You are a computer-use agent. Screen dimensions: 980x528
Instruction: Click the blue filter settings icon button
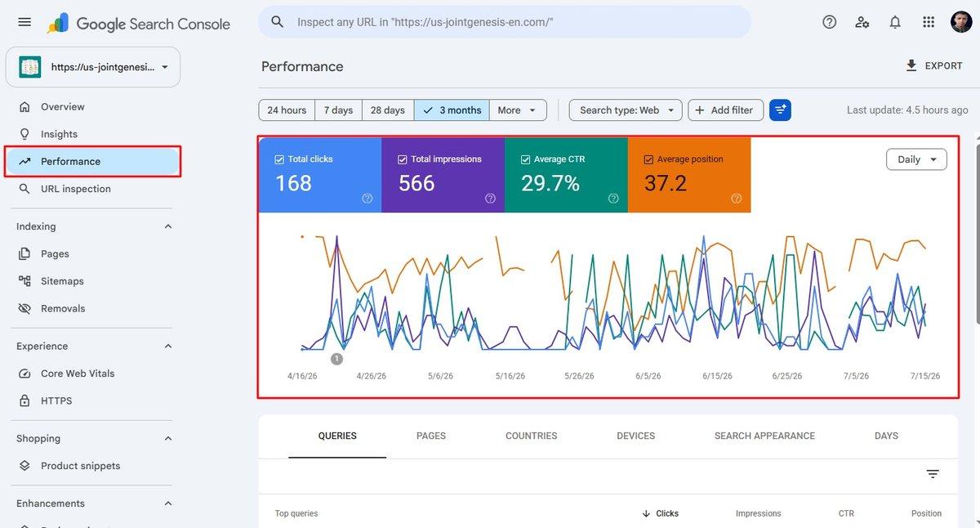coord(780,110)
